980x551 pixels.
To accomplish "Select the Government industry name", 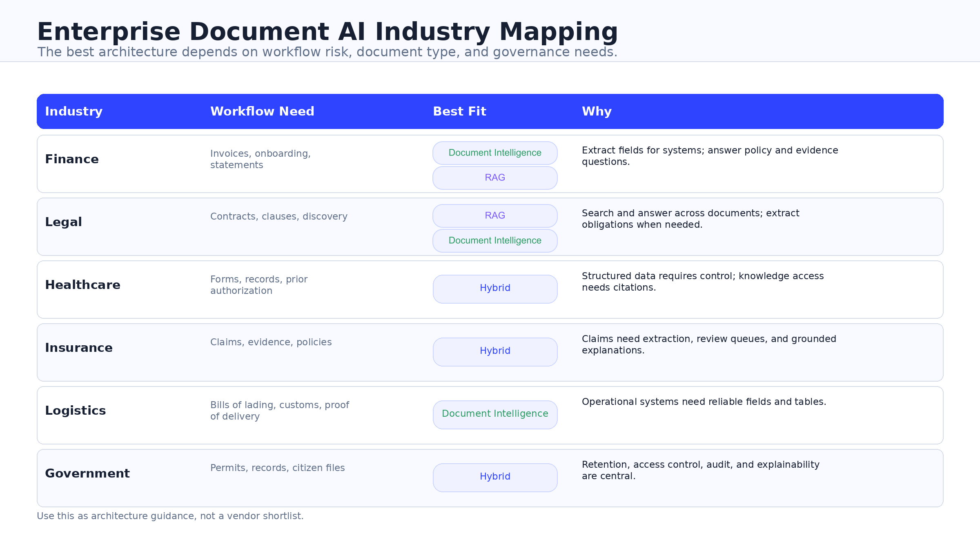I will [87, 473].
